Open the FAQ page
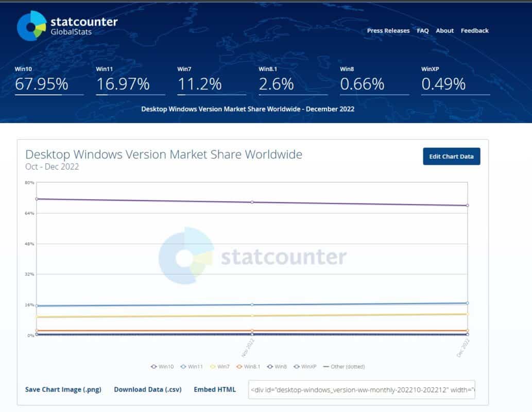Image resolution: width=532 pixels, height=412 pixels. click(x=422, y=30)
